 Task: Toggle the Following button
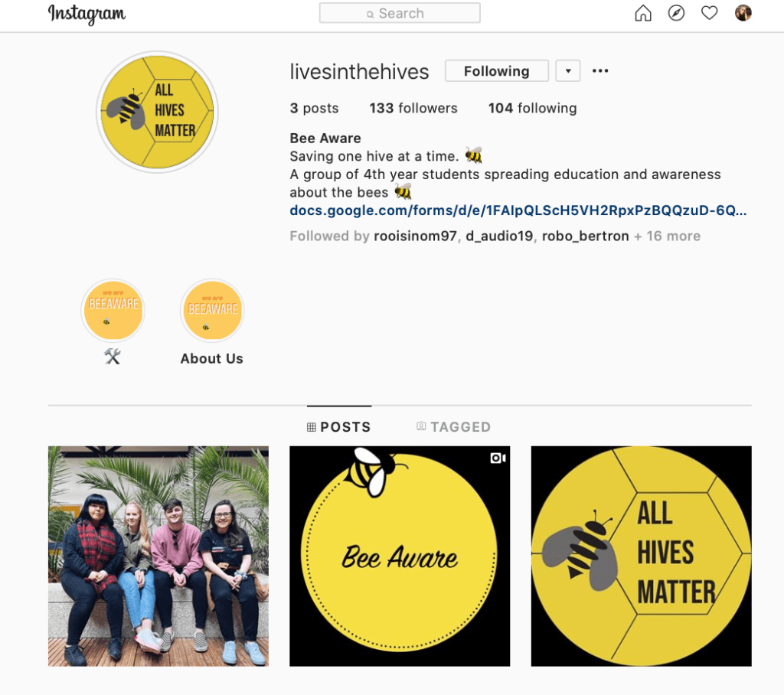pos(496,71)
